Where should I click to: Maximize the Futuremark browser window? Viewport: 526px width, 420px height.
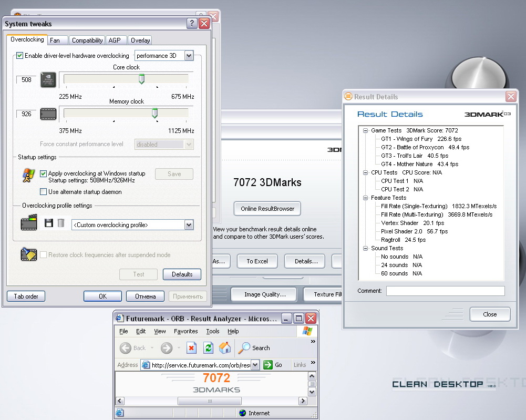298,318
